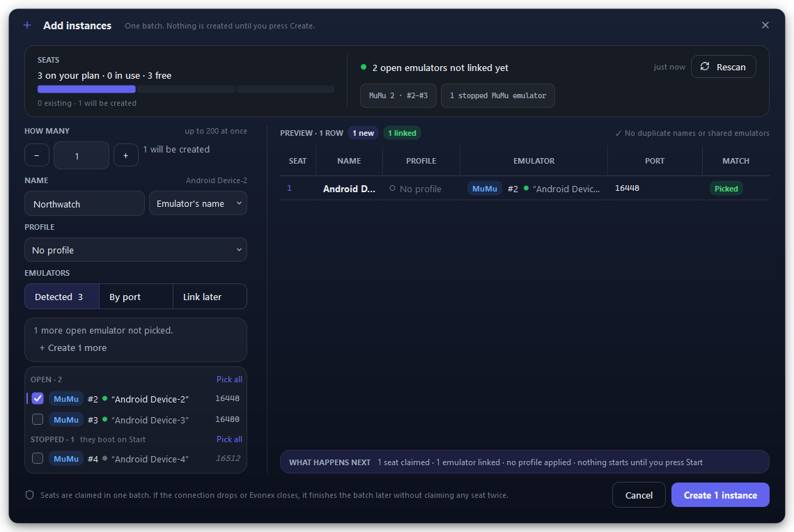
Task: Click the Cancel button
Action: [x=639, y=495]
